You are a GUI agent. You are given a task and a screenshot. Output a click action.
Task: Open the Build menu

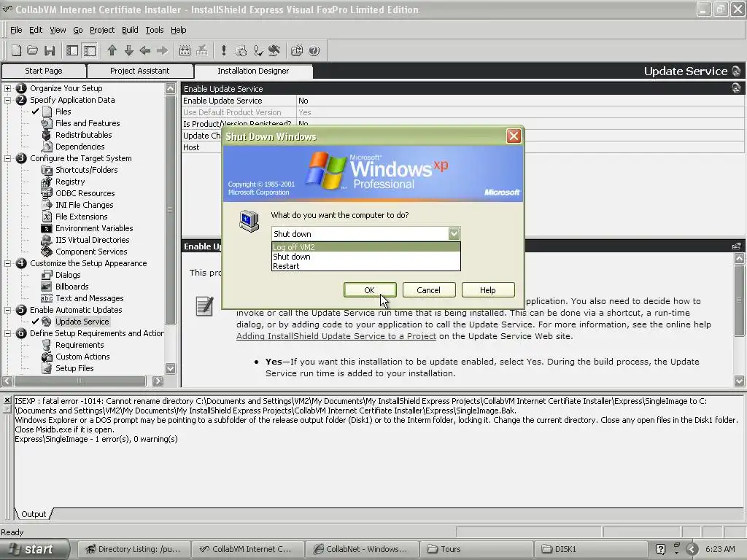[x=130, y=30]
